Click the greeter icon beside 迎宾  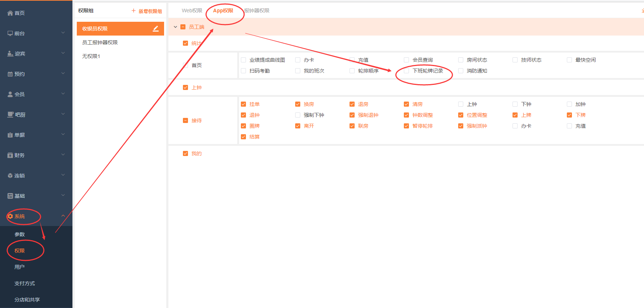10,54
